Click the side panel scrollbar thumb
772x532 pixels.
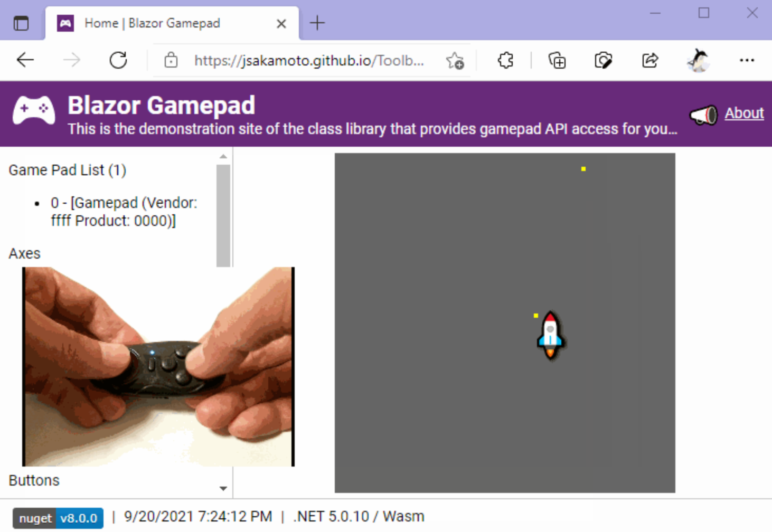[223, 216]
